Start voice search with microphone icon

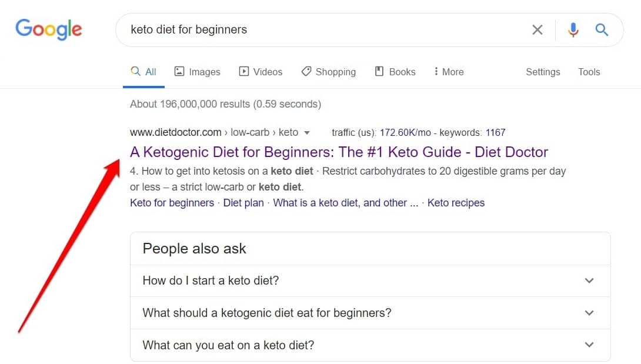tap(573, 30)
